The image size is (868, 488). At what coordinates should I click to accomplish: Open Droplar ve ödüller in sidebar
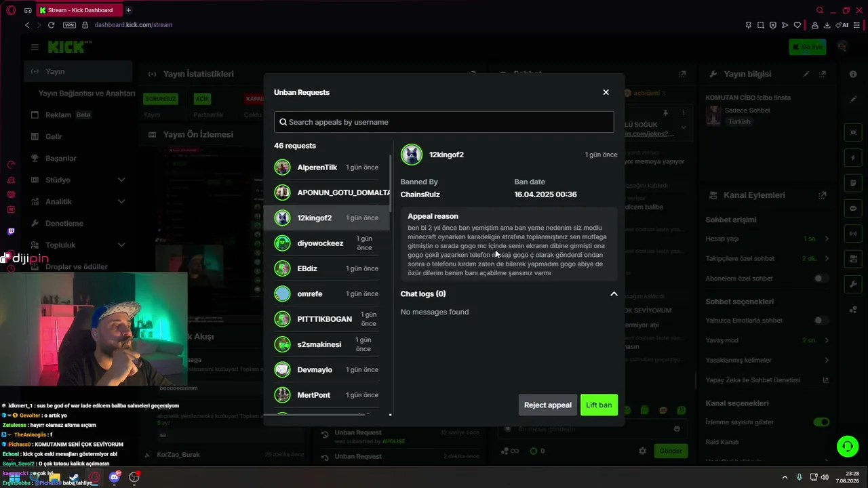[x=78, y=267]
